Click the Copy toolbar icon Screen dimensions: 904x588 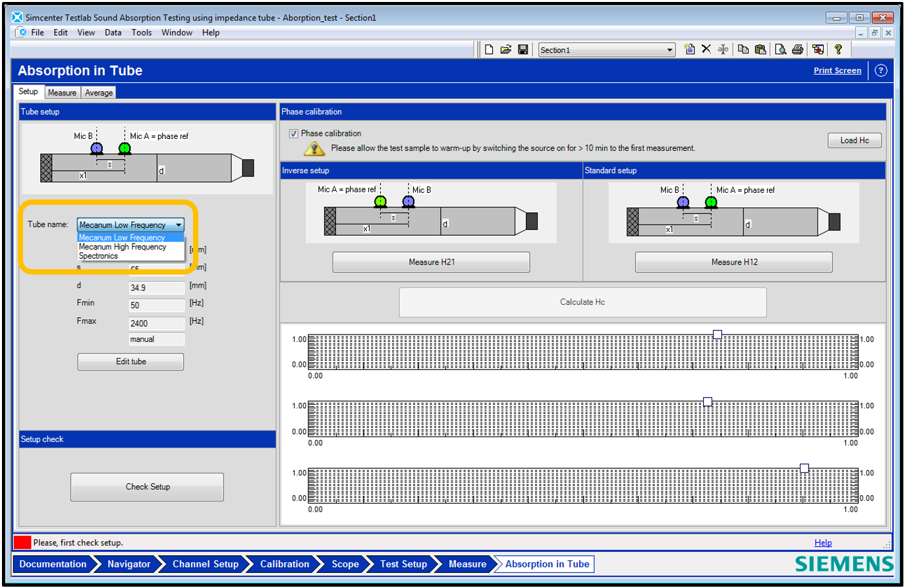[743, 49]
